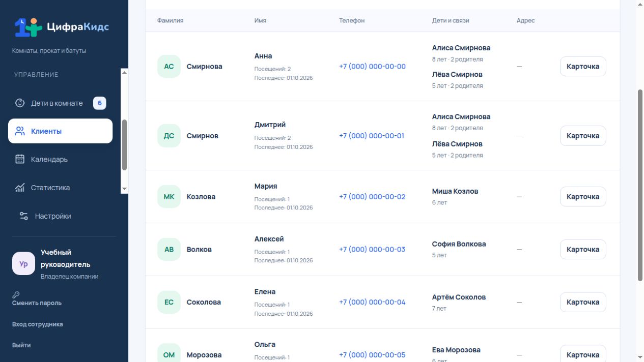The image size is (644, 362).
Task: Click the smiley icon beside Дети в комнате
Action: click(20, 103)
